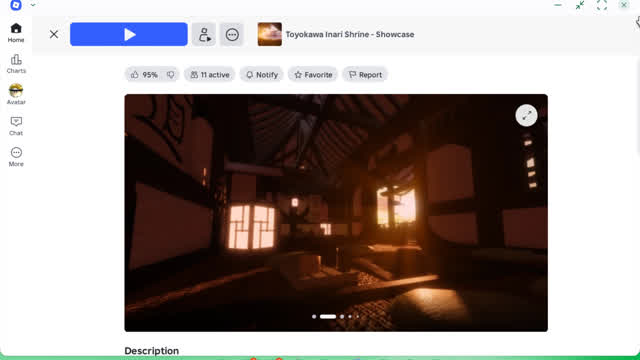Click the shrink-window arrows icon in title bar
Image resolution: width=640 pixels, height=360 pixels.
click(580, 5)
